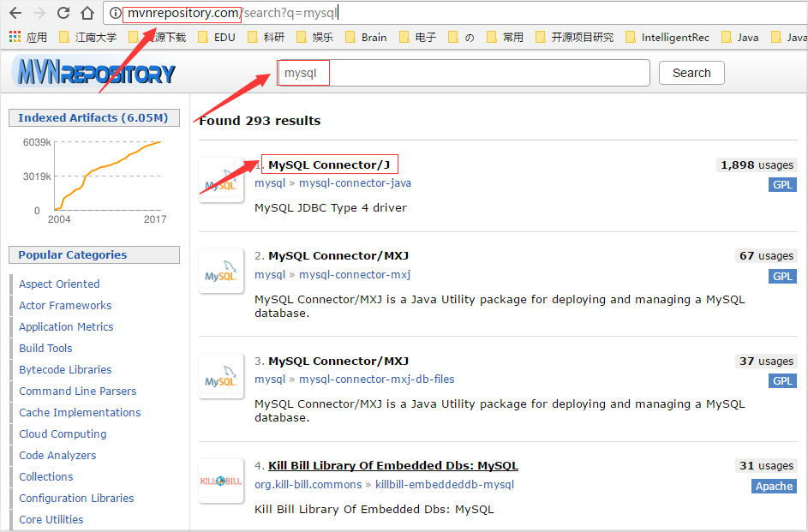This screenshot has width=808, height=532.
Task: Click MySQL logo of mysql-connector-mxj result
Action: 221,271
